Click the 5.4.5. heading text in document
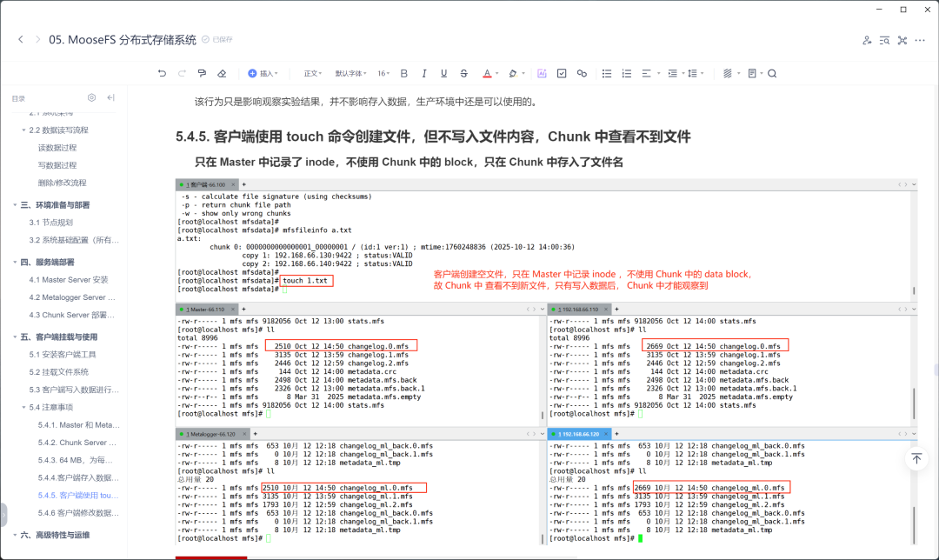 click(x=433, y=137)
